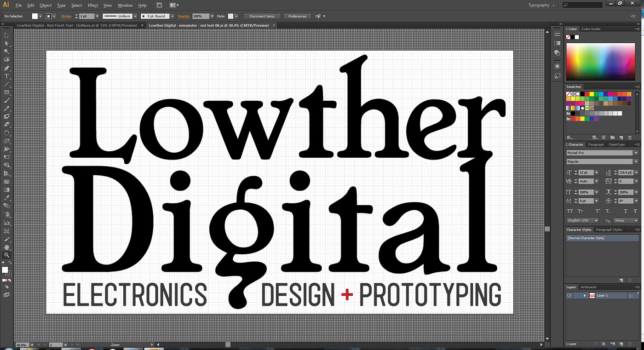Click the Locate Object magnifier in Layers panel
The image size is (644, 350).
(595, 344)
